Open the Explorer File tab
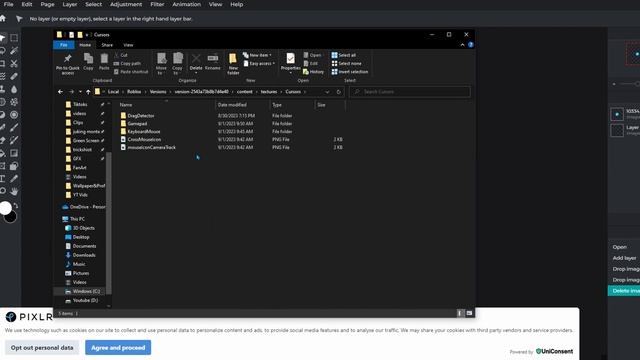The image size is (640, 360). [x=64, y=45]
